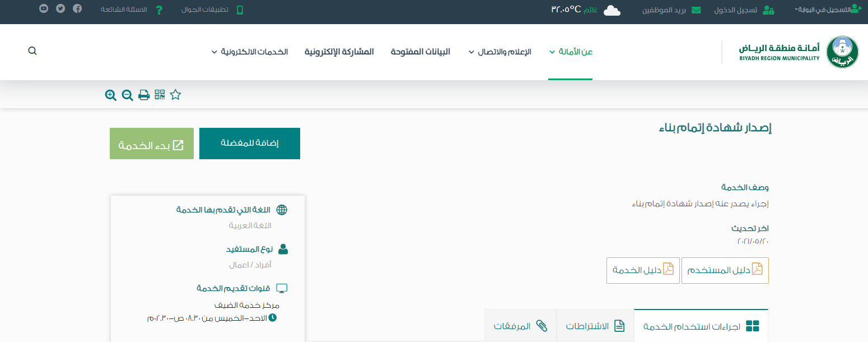
Task: Open the Twitter social icon
Action: click(60, 9)
